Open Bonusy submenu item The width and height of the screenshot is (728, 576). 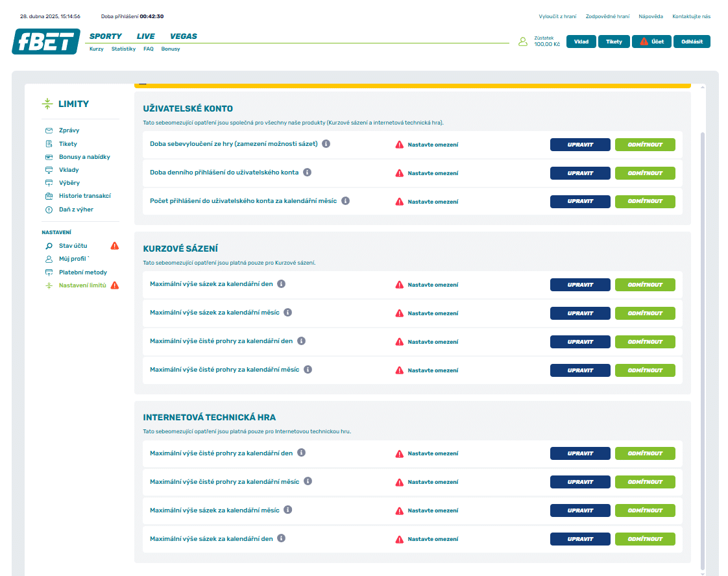[171, 49]
